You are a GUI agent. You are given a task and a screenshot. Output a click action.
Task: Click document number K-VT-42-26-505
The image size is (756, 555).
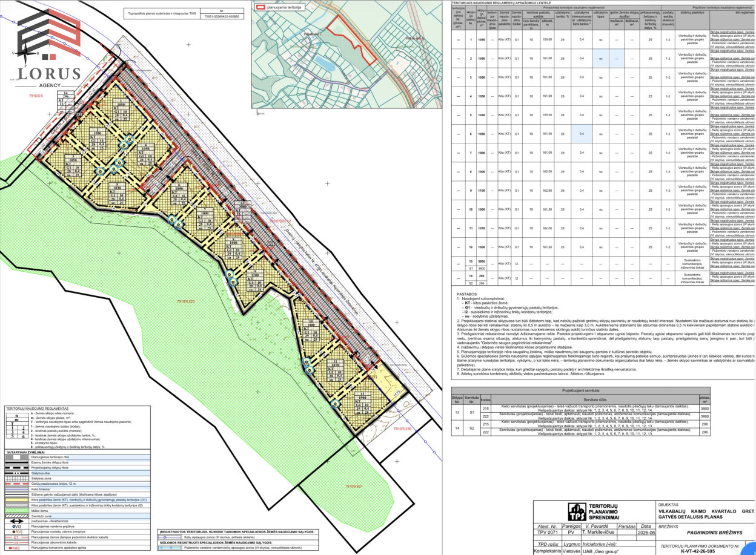point(698,551)
